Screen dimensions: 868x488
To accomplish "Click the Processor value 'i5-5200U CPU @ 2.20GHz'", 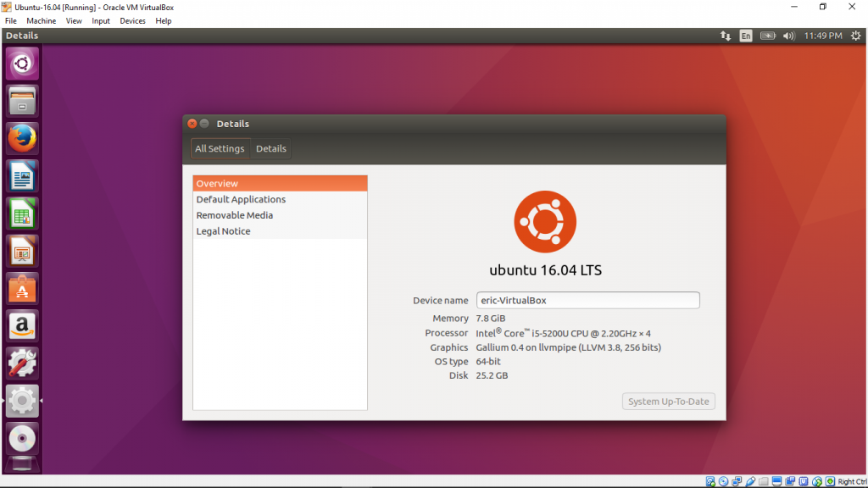I will click(583, 334).
